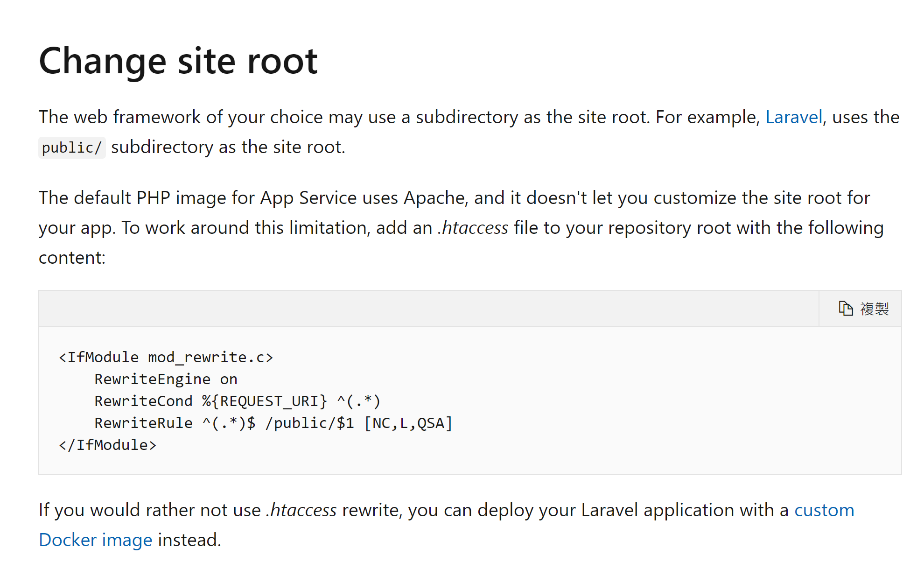
Task: Click the copy code icon
Action: coord(846,309)
